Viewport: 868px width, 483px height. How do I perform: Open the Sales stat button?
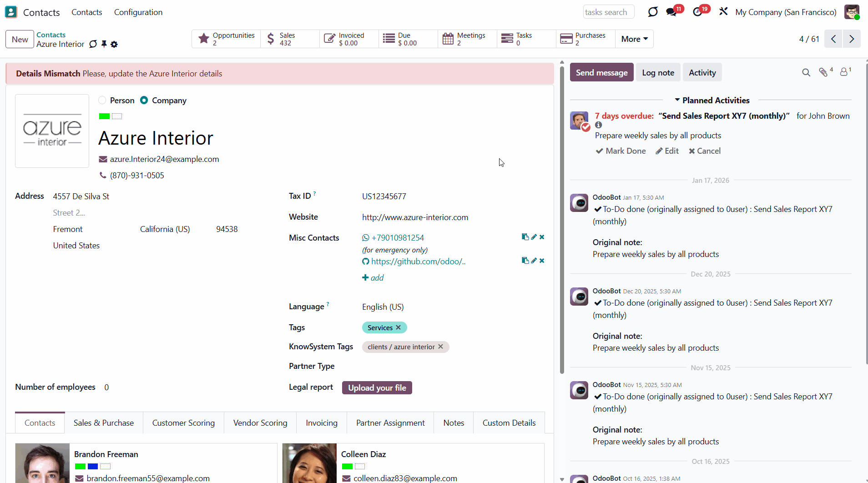click(x=290, y=39)
